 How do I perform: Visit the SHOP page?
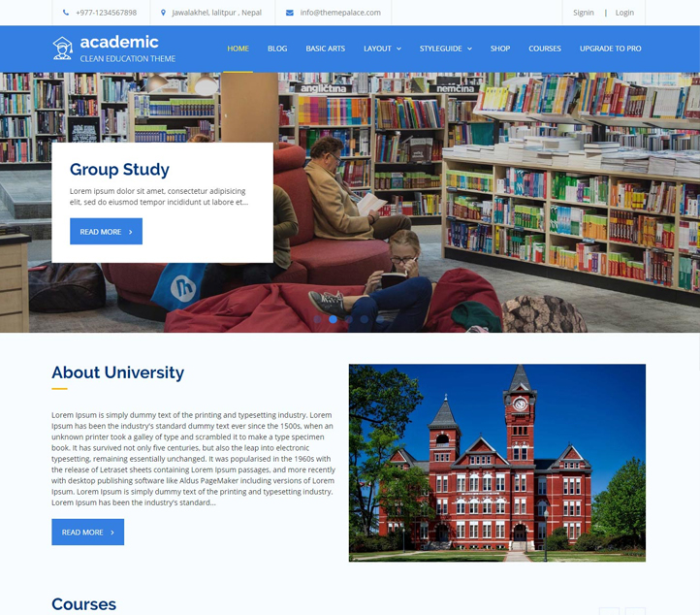[x=500, y=49]
